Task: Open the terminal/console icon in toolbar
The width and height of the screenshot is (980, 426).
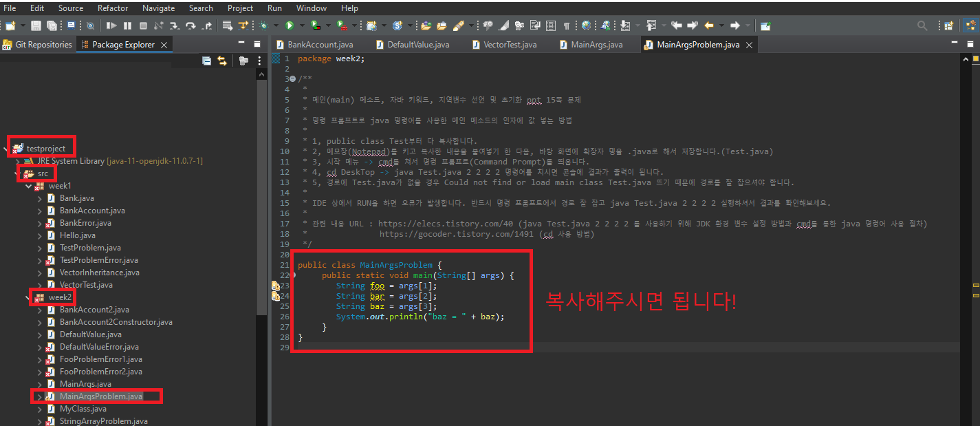Action: tap(71, 25)
